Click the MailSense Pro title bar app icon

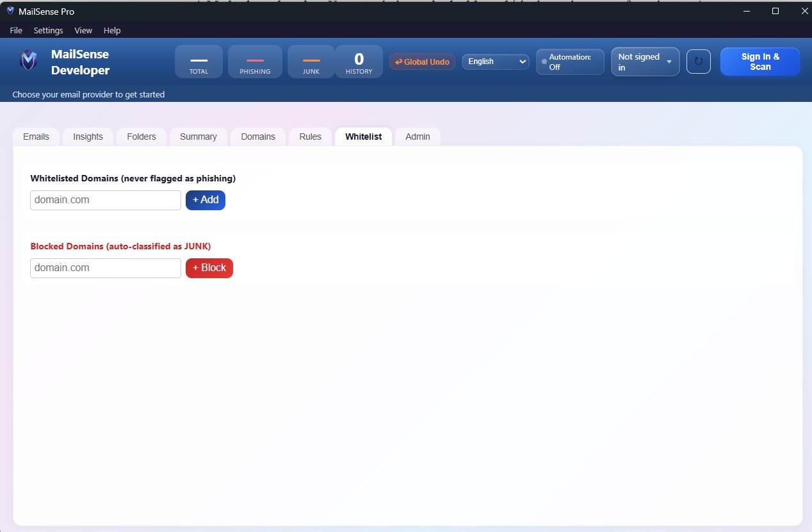10,12
